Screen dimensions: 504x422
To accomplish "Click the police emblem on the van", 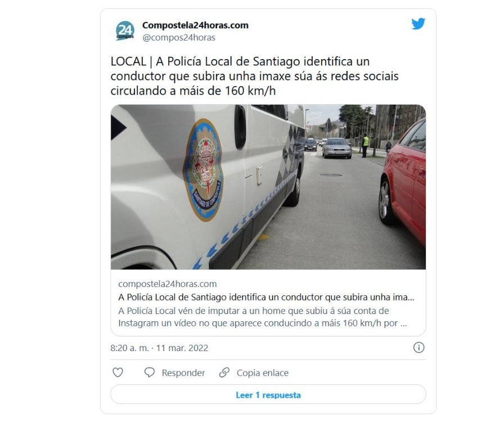I will (x=203, y=169).
